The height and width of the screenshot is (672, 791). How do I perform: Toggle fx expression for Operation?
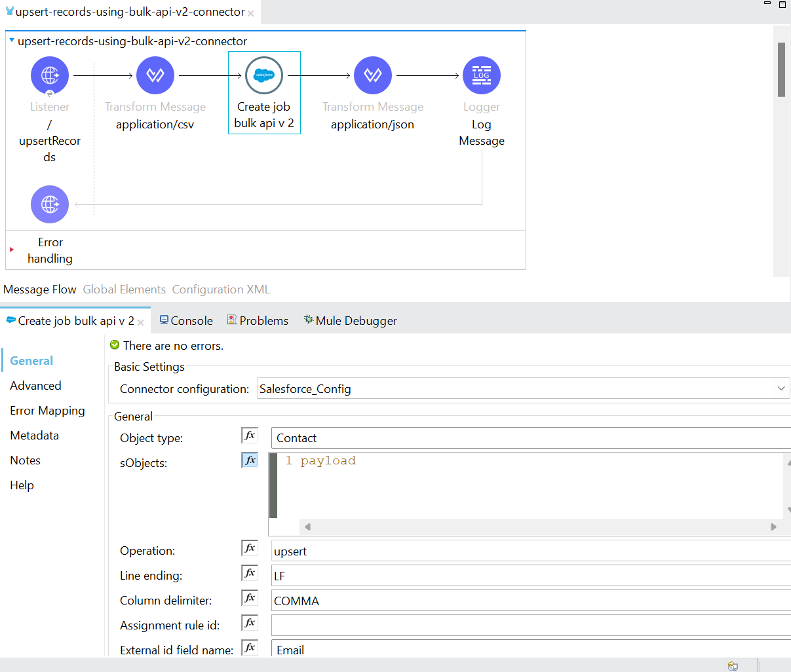[250, 548]
